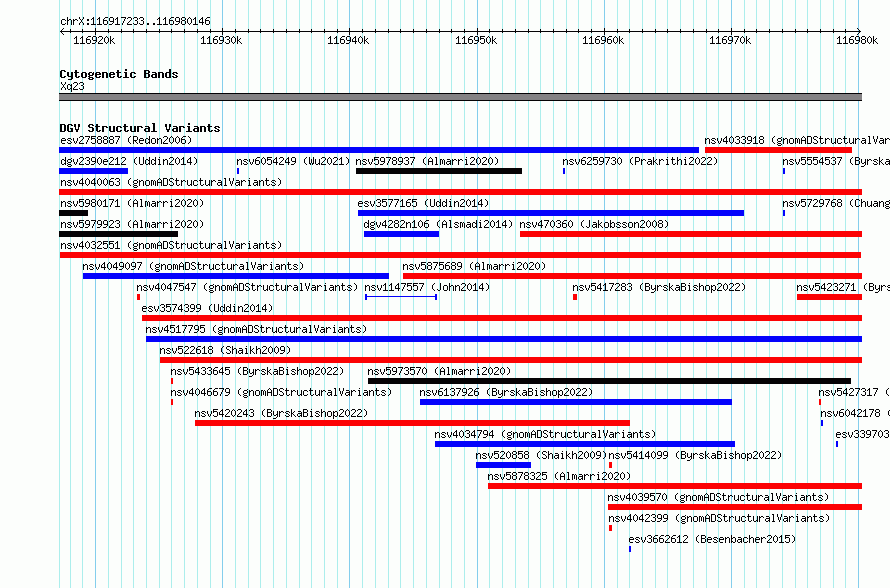Click nsv5973570 (Almarri2020) label
Screen dimensions: 890x588
pyautogui.click(x=439, y=371)
